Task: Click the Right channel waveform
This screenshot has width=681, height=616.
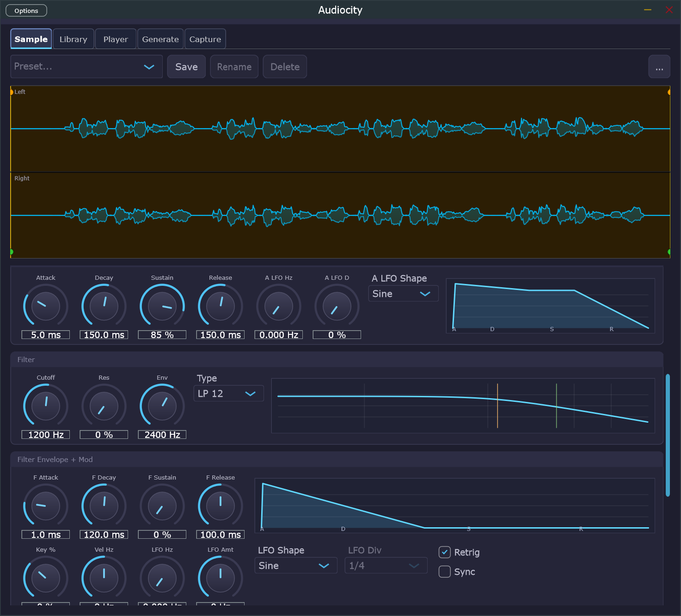Action: (x=340, y=216)
